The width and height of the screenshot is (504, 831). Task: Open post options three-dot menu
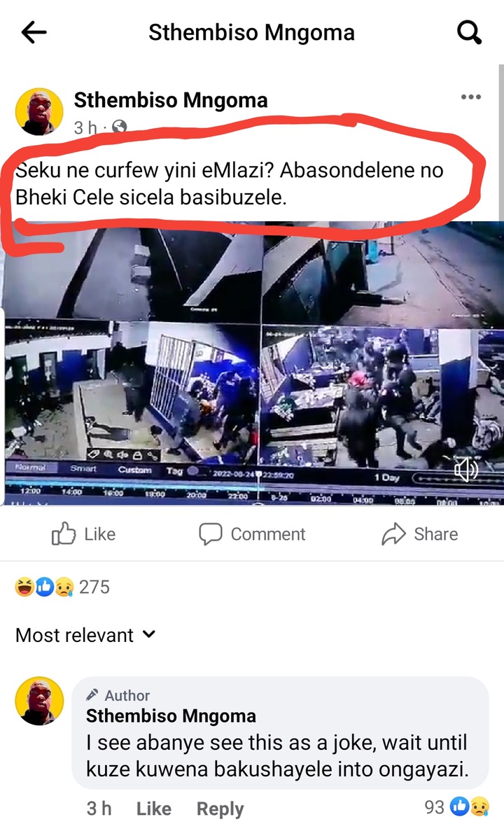[x=470, y=97]
